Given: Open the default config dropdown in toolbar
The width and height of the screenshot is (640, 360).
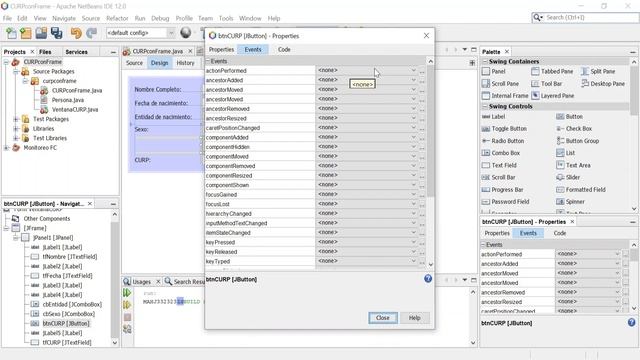Looking at the screenshot, I should tap(171, 33).
